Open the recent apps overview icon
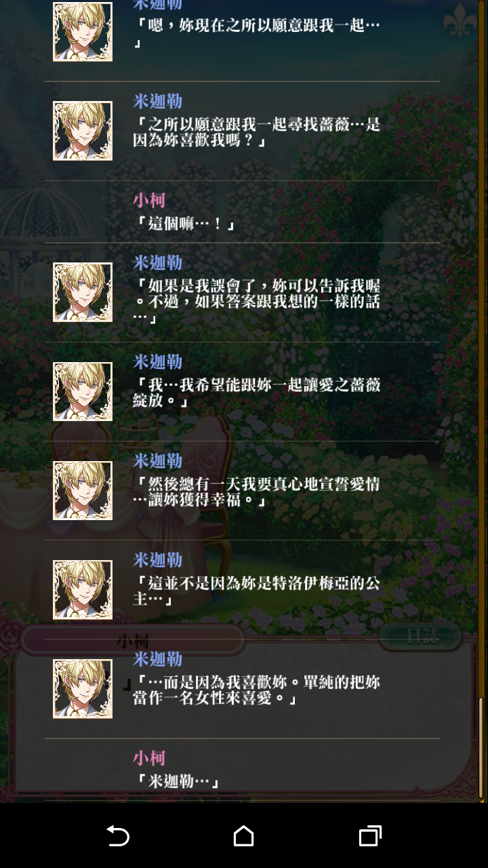 coord(370,835)
